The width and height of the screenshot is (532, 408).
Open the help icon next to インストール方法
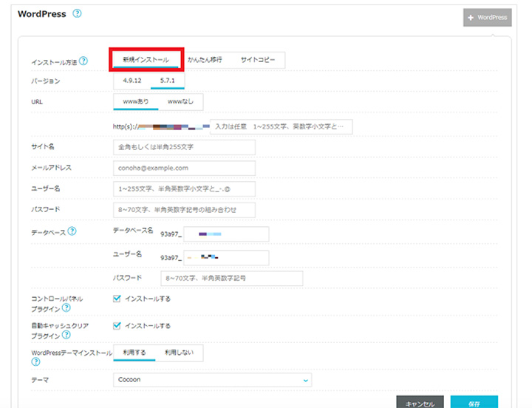tap(83, 61)
